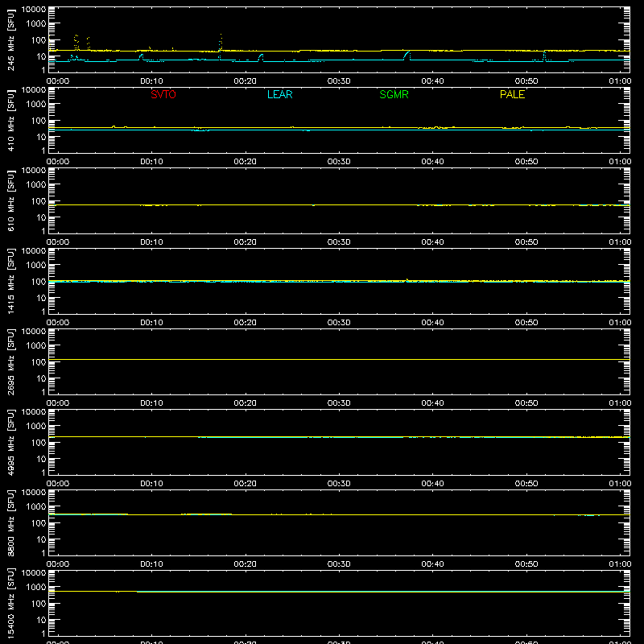Select the 2695 MHz [SFU] axis title
This screenshot has height=644, width=644.
[10, 361]
